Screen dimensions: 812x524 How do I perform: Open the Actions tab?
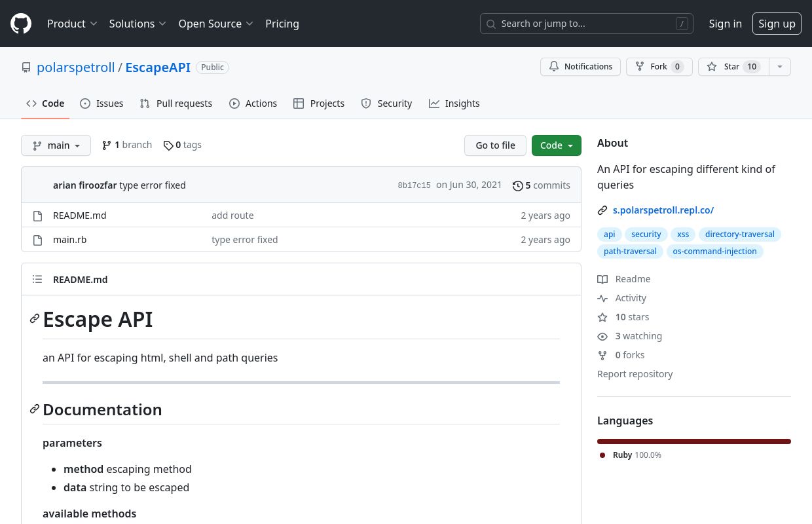pyautogui.click(x=253, y=103)
